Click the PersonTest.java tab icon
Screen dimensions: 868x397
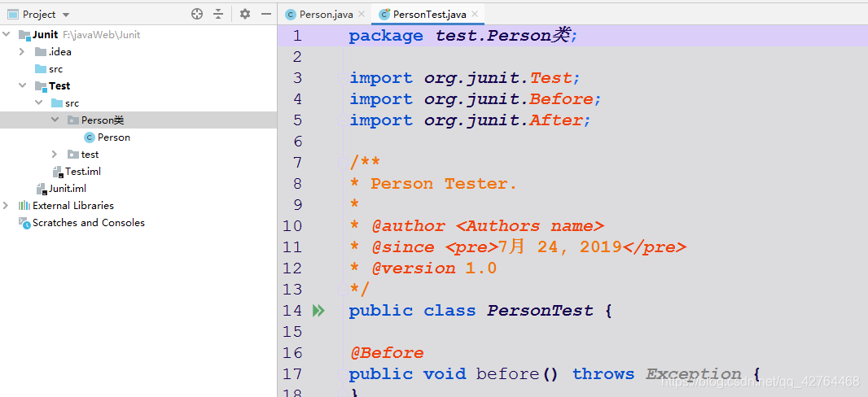coord(384,15)
